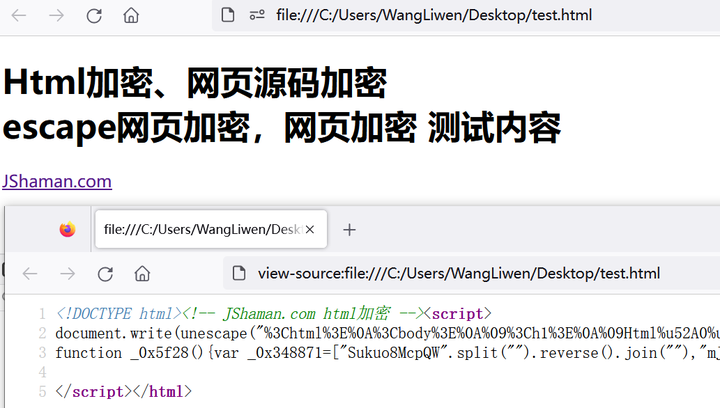Open a new tab with the plus button
The height and width of the screenshot is (408, 720).
(349, 229)
